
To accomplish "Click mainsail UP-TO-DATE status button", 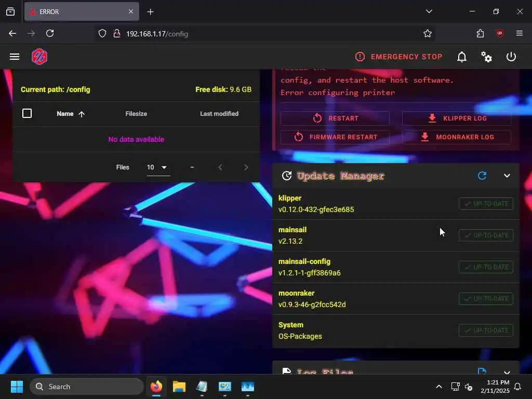I will point(486,235).
